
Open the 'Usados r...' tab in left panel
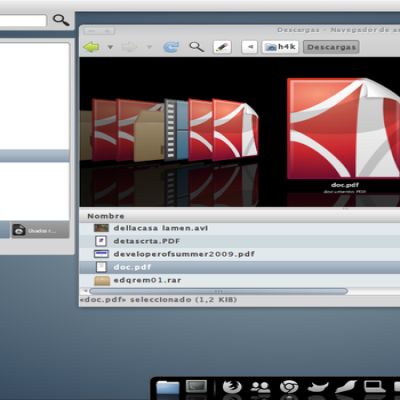40,231
